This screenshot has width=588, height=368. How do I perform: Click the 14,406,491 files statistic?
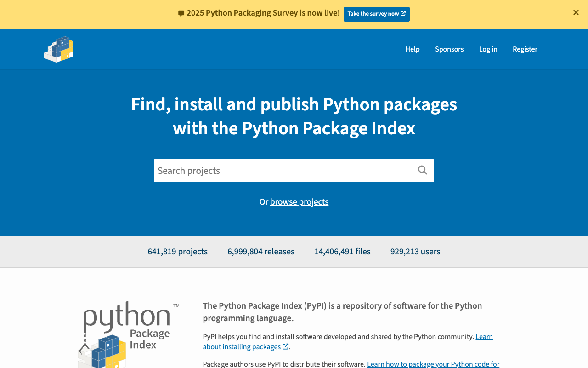pos(342,252)
